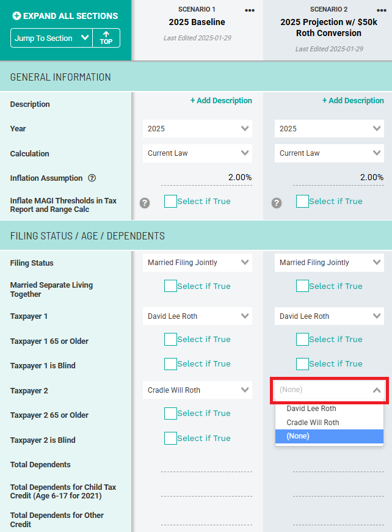Viewport: 392px width, 532px height.
Task: Click Add Description for Scenario 1
Action: pyautogui.click(x=221, y=101)
